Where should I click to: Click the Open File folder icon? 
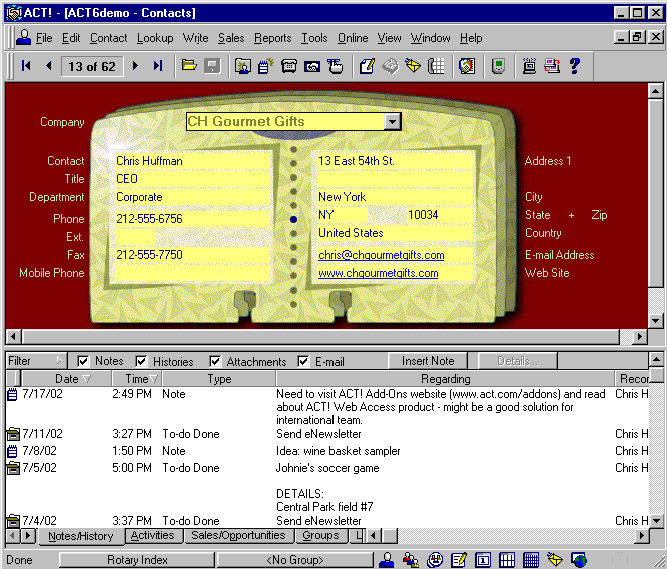tap(189, 66)
